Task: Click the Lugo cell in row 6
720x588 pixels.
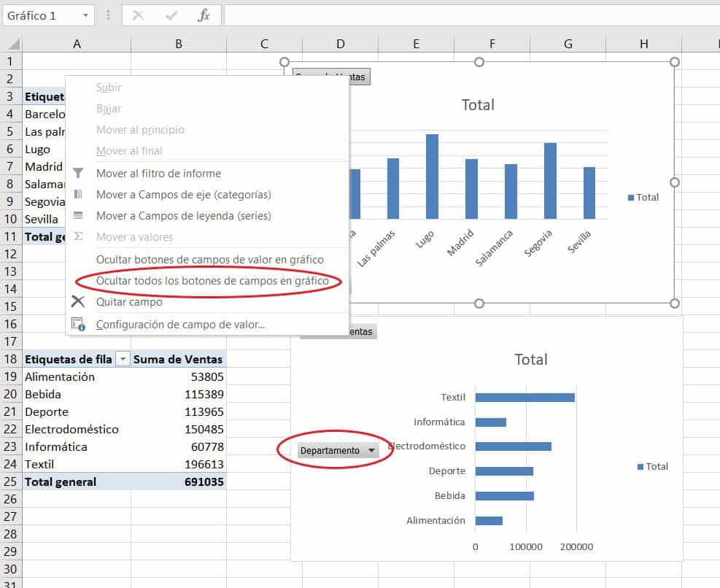Action: tap(44, 150)
